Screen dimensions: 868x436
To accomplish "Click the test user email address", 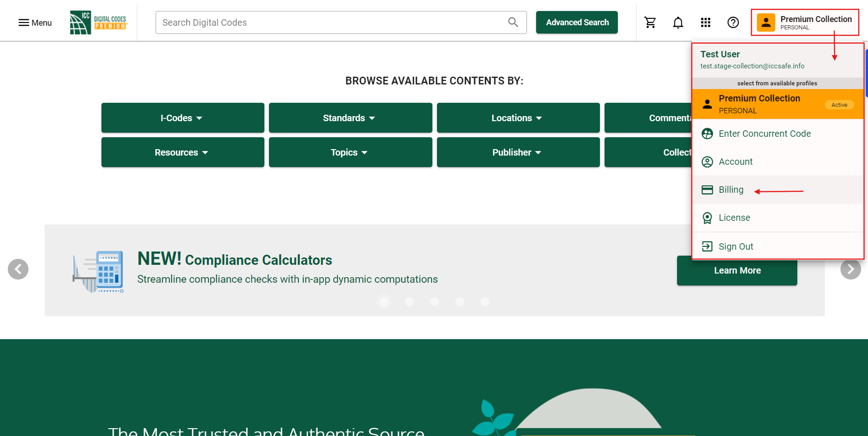I will (752, 66).
